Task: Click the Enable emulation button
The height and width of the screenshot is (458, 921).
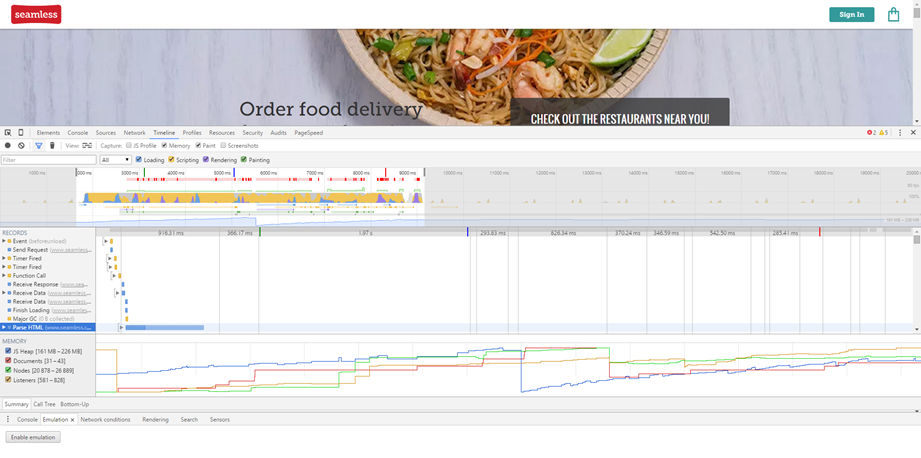Action: point(33,437)
